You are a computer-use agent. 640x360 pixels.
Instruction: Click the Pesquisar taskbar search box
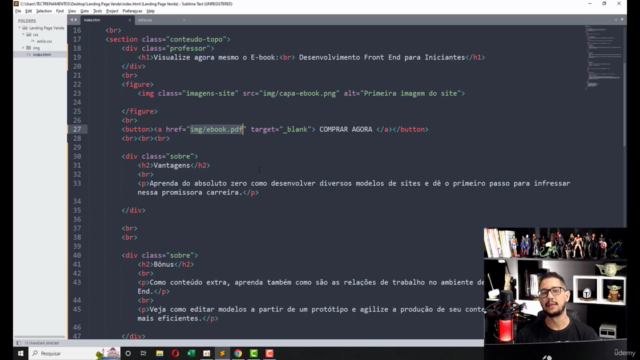[x=74, y=353]
